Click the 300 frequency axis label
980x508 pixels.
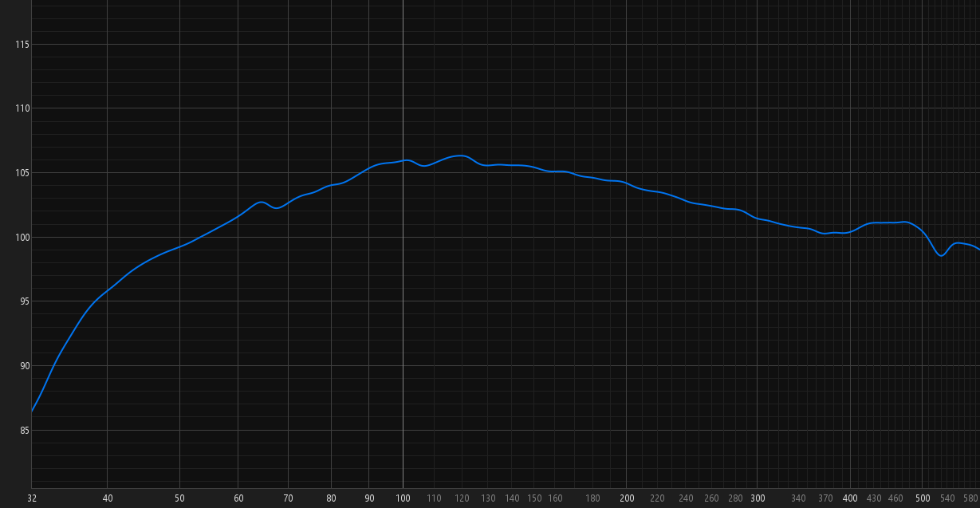coord(758,498)
